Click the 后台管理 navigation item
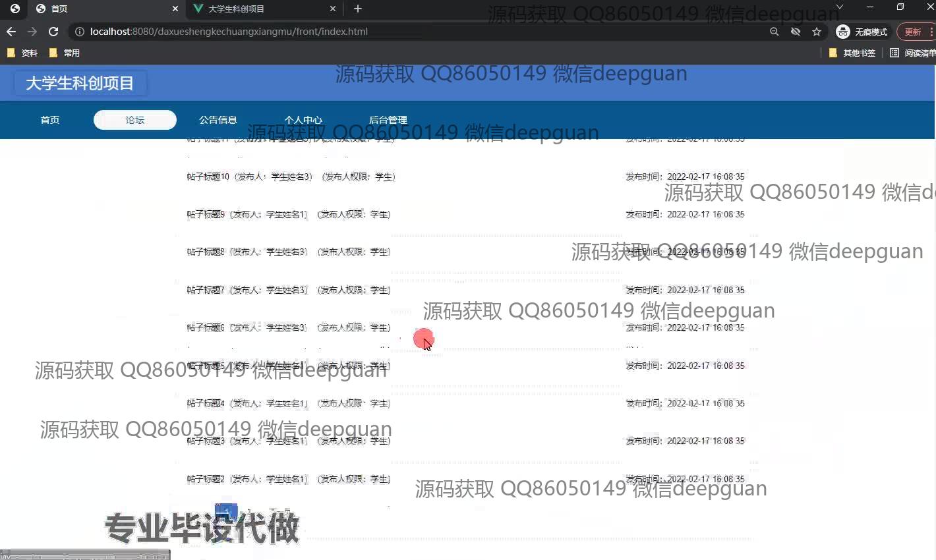Image resolution: width=936 pixels, height=560 pixels. [x=388, y=120]
